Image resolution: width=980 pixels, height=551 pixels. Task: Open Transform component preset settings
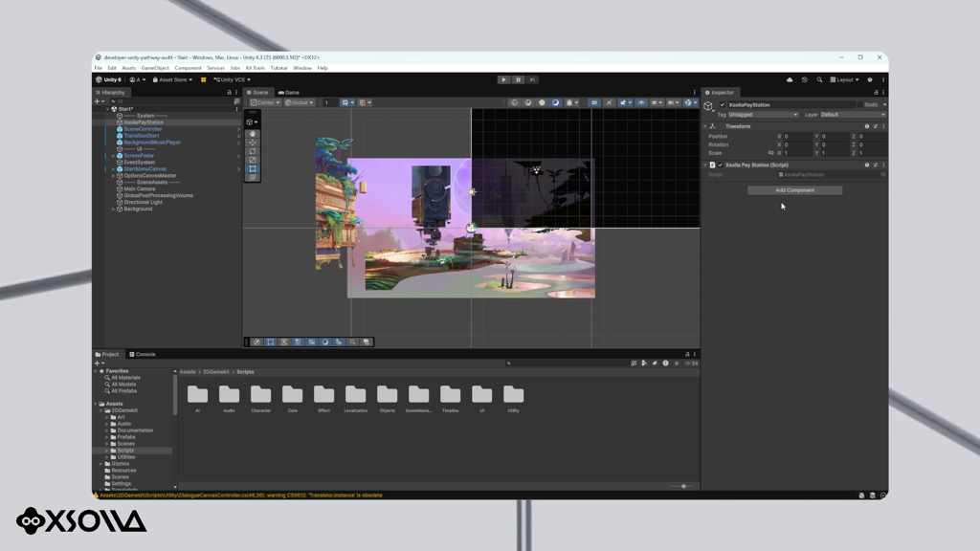tap(875, 126)
